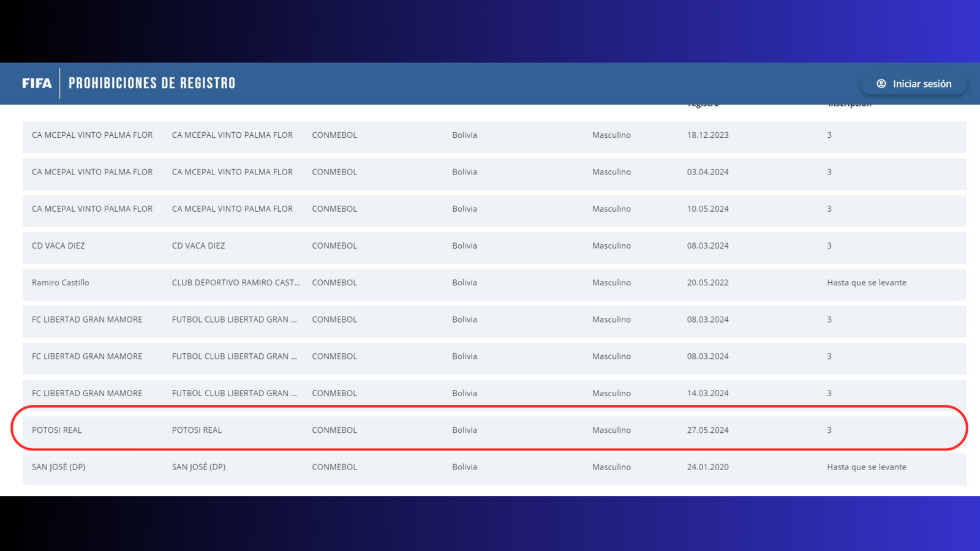Click Bolivia in the San José (DP) row
Image resolution: width=980 pixels, height=551 pixels.
(x=464, y=467)
